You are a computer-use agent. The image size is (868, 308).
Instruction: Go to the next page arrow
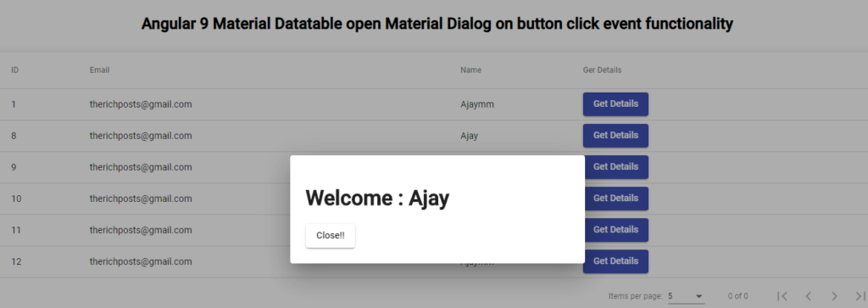(x=834, y=296)
